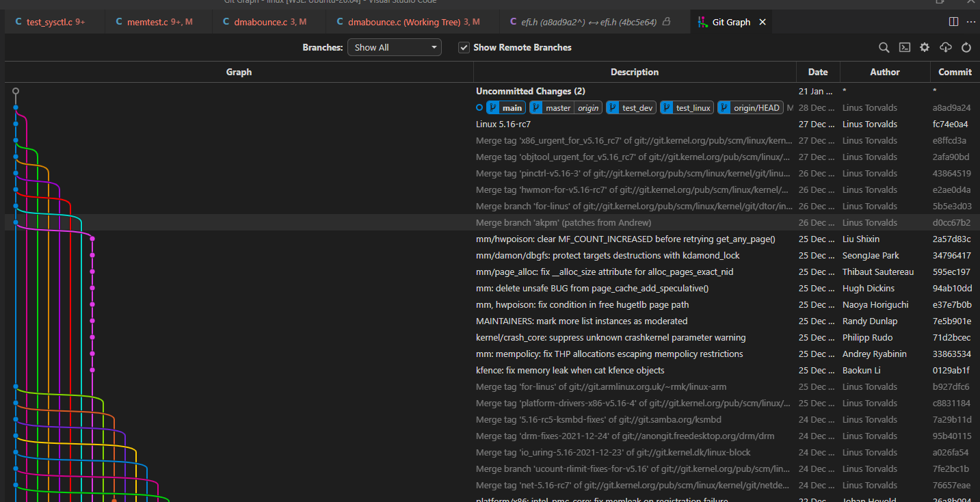Select the net-5.16-rc7 merge commit
Screen dimensions: 980x502
click(x=492, y=486)
